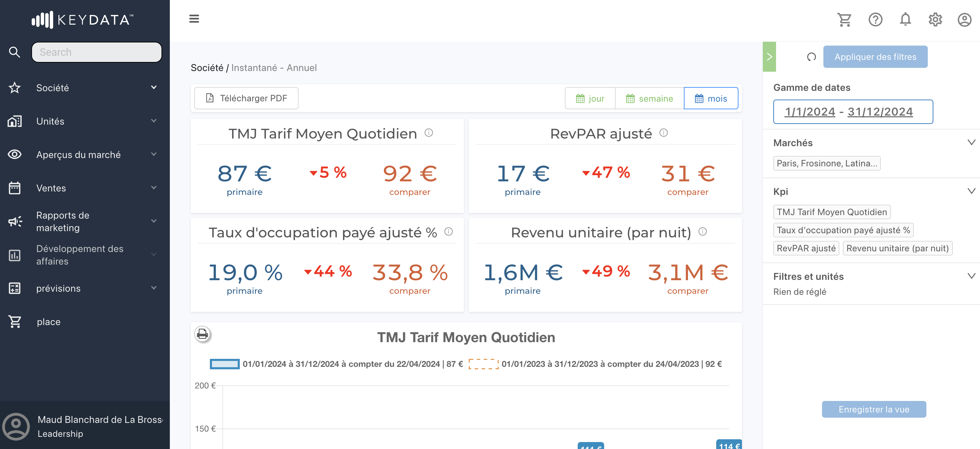Image resolution: width=980 pixels, height=449 pixels.
Task: Click the Développement des affaires chart icon
Action: click(x=15, y=255)
